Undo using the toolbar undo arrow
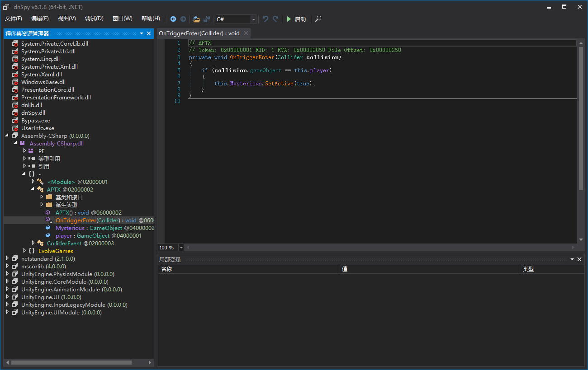 (x=266, y=19)
